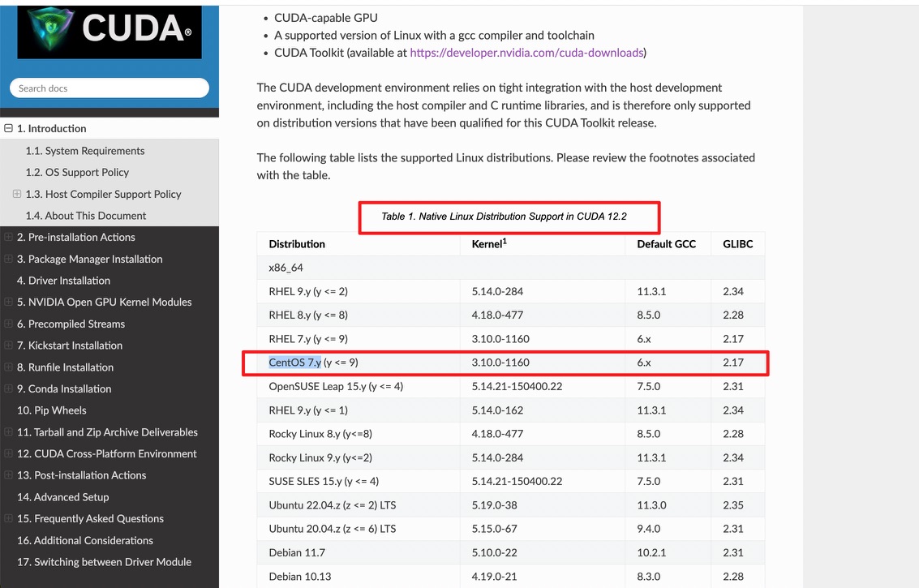Click the x86_64 table section row
The width and height of the screenshot is (919, 588).
point(510,268)
